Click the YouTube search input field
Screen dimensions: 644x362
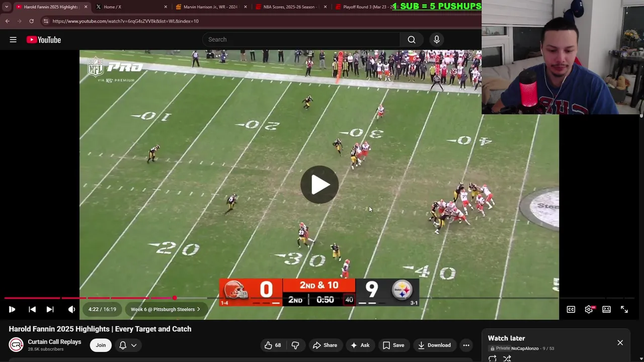pos(302,40)
